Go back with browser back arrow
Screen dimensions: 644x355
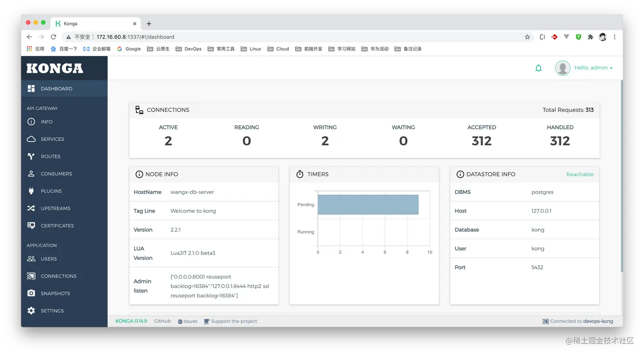pos(29,37)
